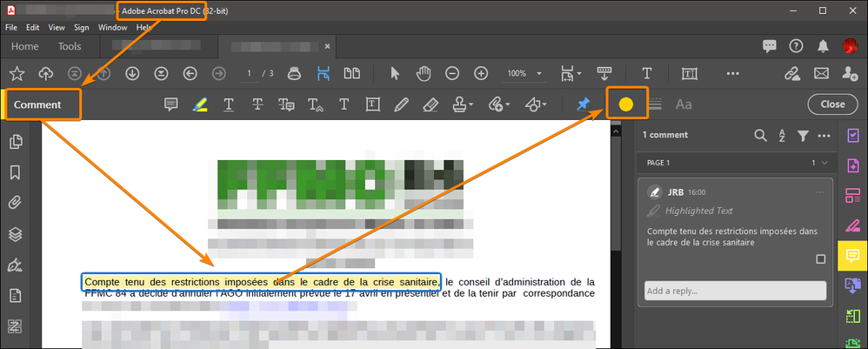Viewport: 868px width, 349px height.
Task: Select the Underline text tool
Action: click(228, 104)
